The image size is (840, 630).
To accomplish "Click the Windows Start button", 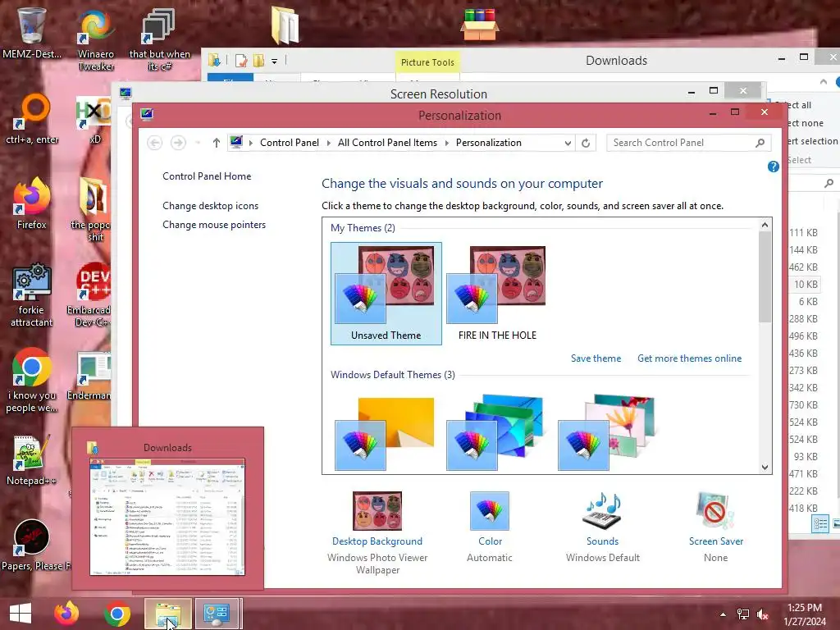I will coord(21,614).
